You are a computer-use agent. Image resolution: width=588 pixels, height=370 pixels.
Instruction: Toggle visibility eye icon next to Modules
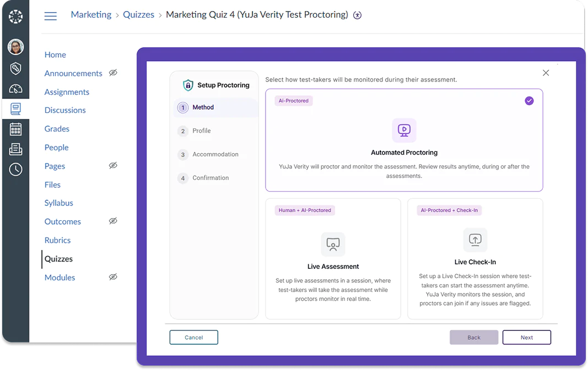pyautogui.click(x=114, y=277)
